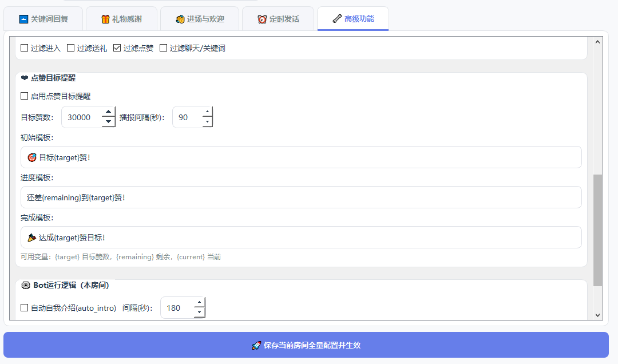Click 保存当前房间全量配置并生效 button
Viewport: 618px width, 364px height.
point(306,345)
